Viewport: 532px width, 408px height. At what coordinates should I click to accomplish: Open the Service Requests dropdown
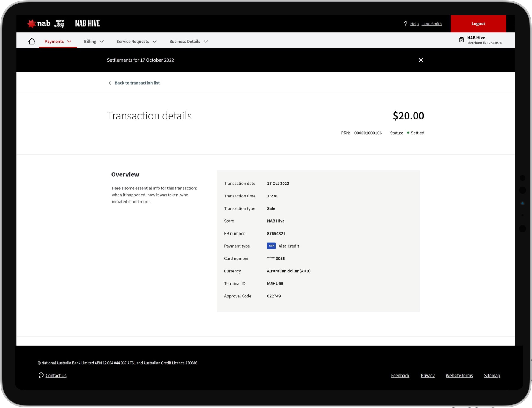tap(136, 42)
